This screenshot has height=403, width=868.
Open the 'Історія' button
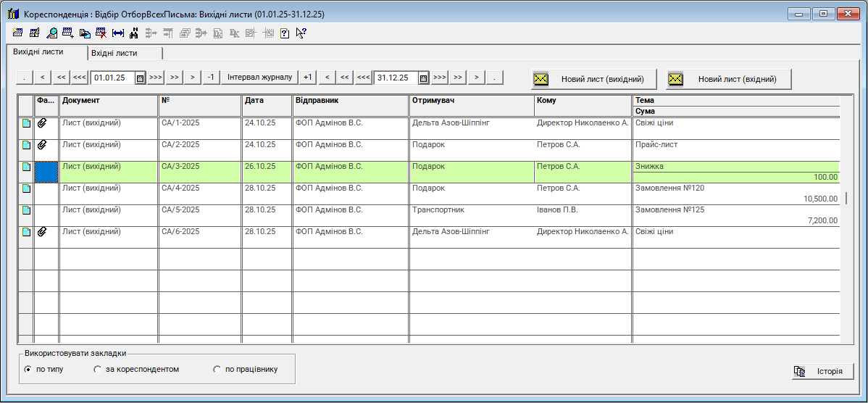[x=822, y=371]
